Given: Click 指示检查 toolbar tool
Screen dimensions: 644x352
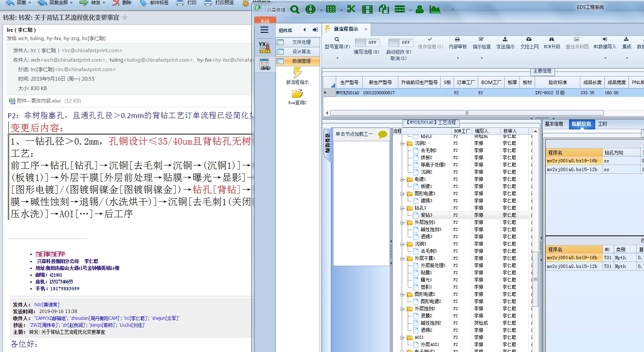Looking at the screenshot, I should tap(482, 43).
